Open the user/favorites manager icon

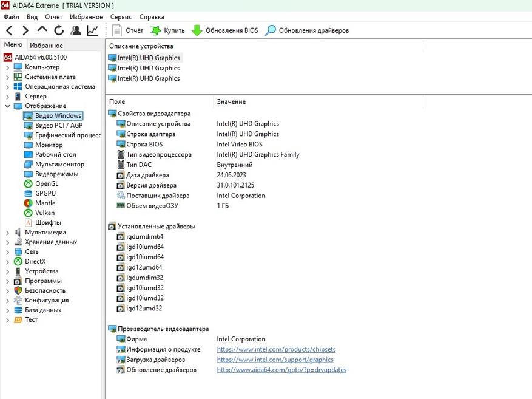click(x=76, y=30)
